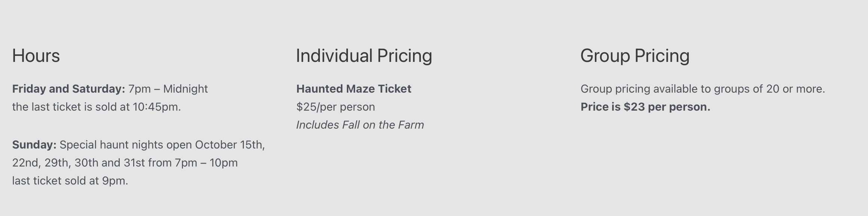Click the Group Pricing heading
This screenshot has width=868, height=216.
tap(635, 56)
